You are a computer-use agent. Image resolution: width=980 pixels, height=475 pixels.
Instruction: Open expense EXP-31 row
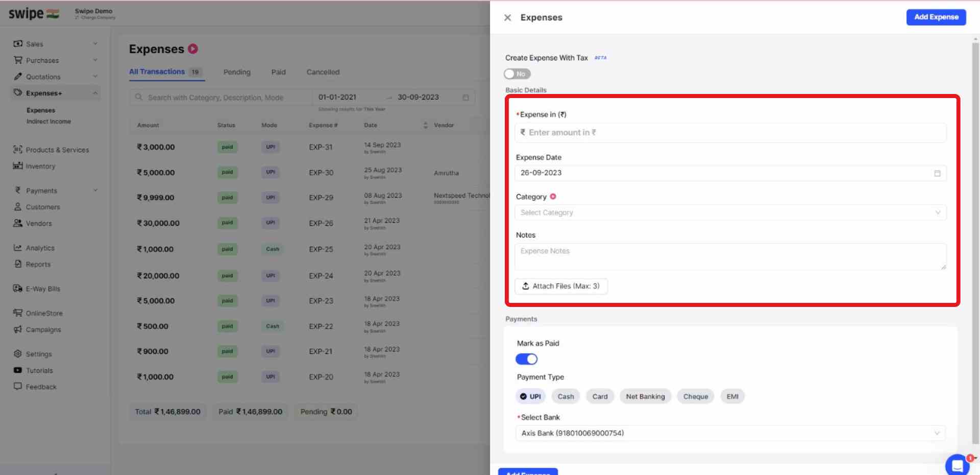coord(309,147)
